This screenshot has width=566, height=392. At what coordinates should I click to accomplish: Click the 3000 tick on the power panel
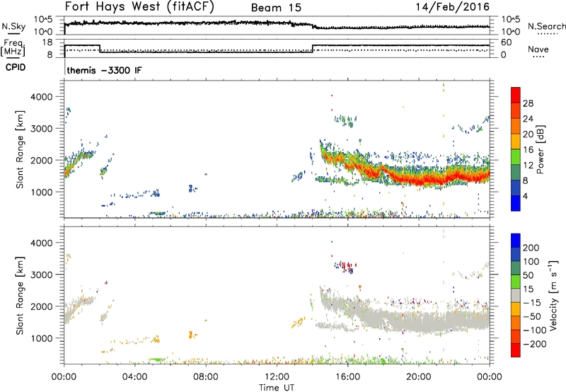(x=42, y=129)
